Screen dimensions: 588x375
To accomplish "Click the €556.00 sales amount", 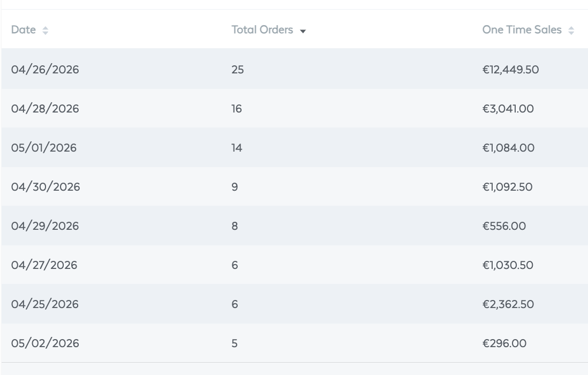I will 504,226.
